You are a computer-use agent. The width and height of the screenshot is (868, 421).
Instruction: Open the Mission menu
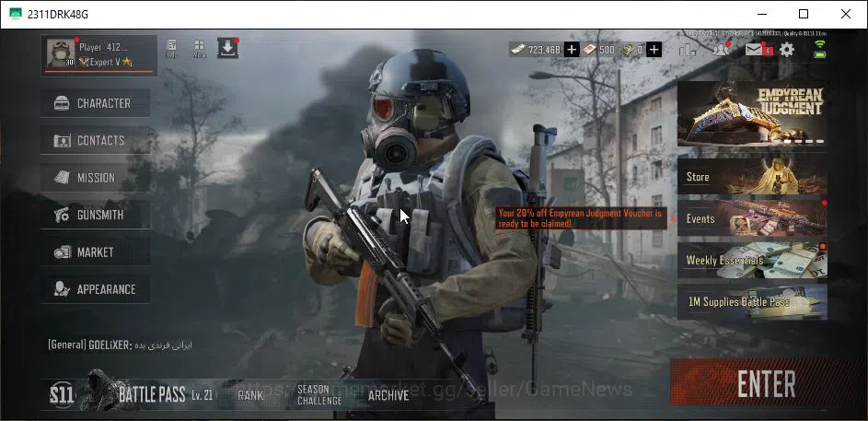coord(95,177)
